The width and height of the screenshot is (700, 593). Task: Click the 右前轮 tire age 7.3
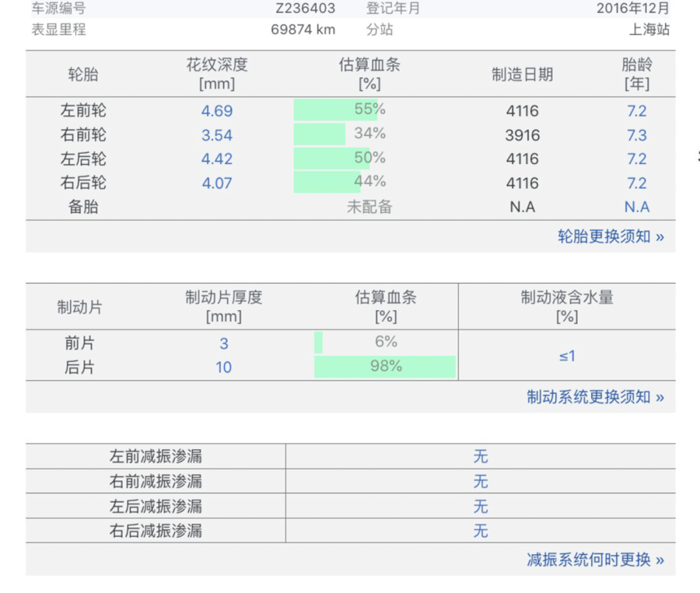click(636, 135)
